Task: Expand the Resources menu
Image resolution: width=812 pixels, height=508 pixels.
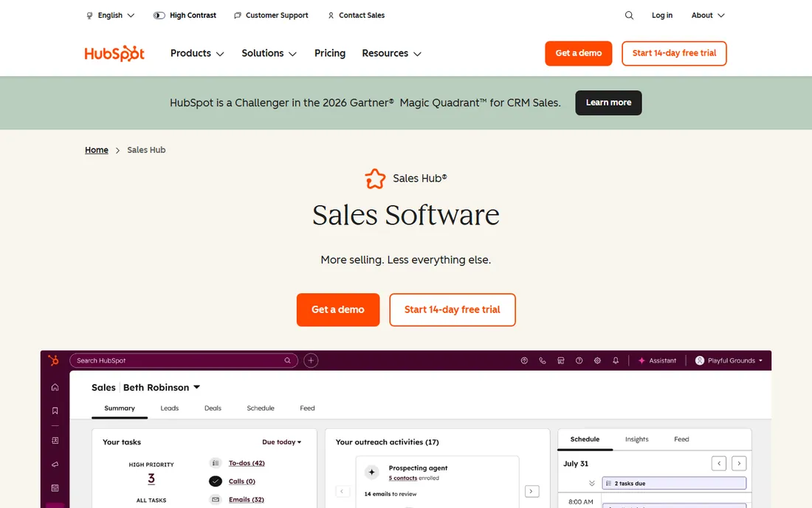Action: point(391,53)
